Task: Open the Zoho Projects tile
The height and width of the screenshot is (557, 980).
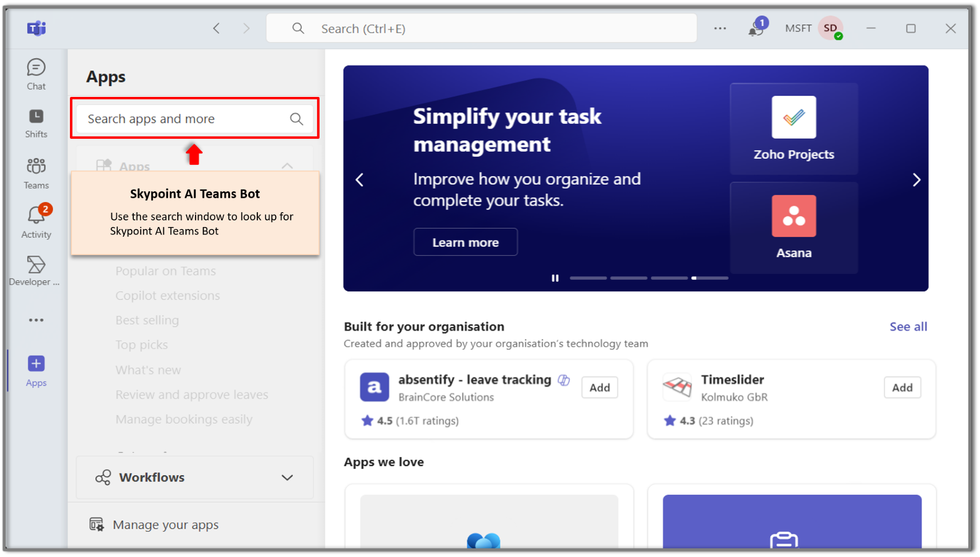Action: 794,129
